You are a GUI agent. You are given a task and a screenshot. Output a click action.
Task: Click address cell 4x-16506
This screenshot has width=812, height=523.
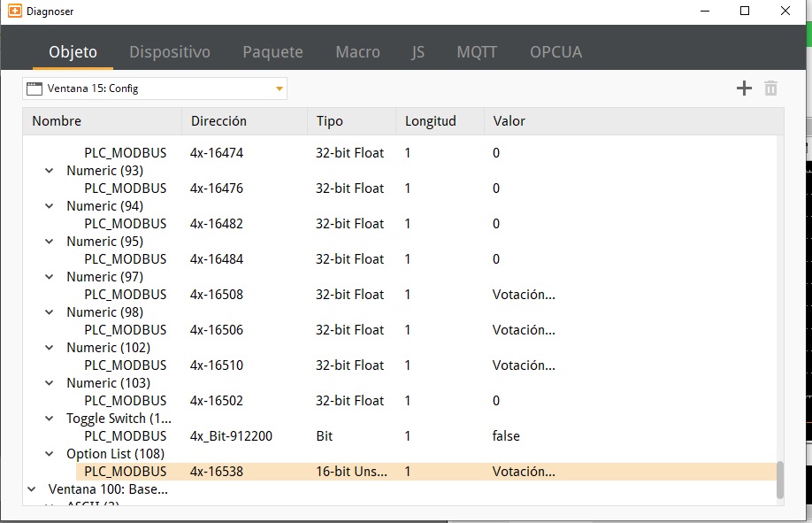tap(217, 330)
